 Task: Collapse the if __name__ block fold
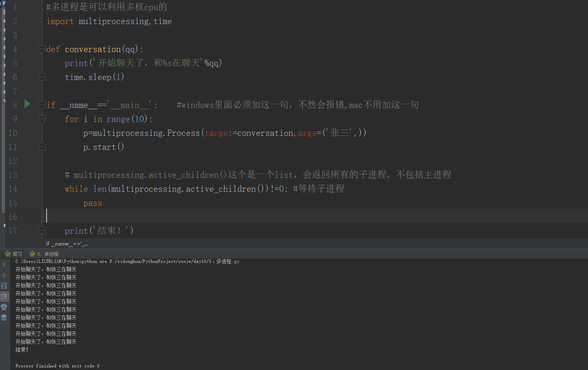(x=42, y=105)
